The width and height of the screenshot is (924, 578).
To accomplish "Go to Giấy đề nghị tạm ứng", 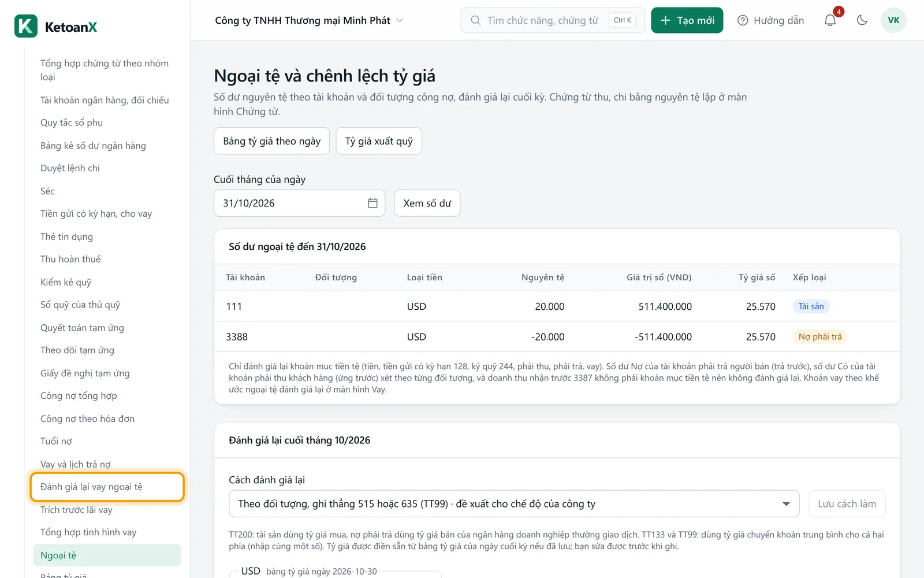I will pyautogui.click(x=107, y=373).
